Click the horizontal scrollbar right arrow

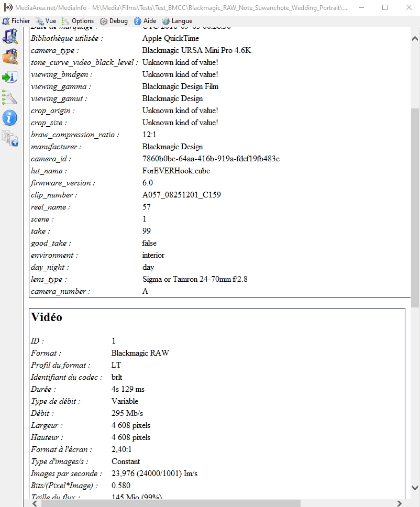pyautogui.click(x=399, y=503)
